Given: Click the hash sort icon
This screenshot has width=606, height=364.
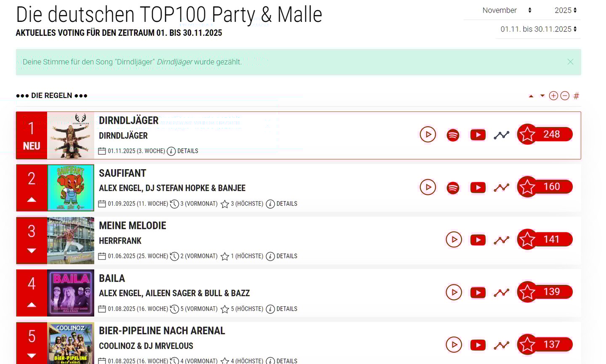Looking at the screenshot, I should [x=576, y=96].
